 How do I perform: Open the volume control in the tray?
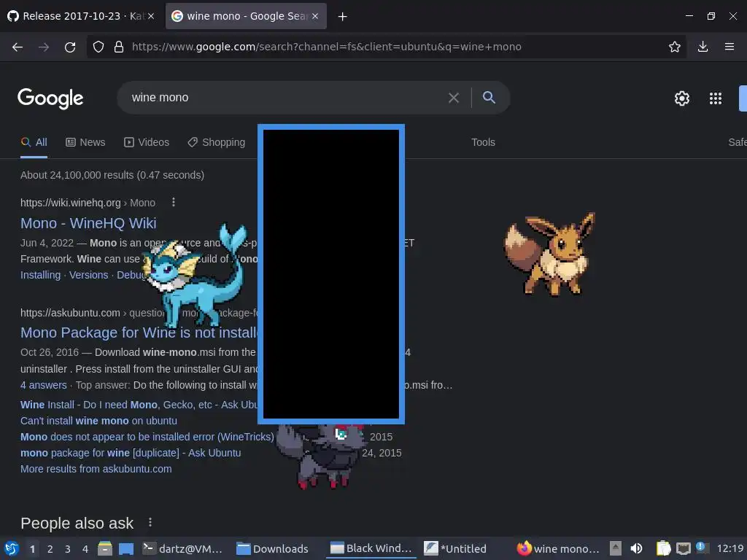[x=636, y=548]
